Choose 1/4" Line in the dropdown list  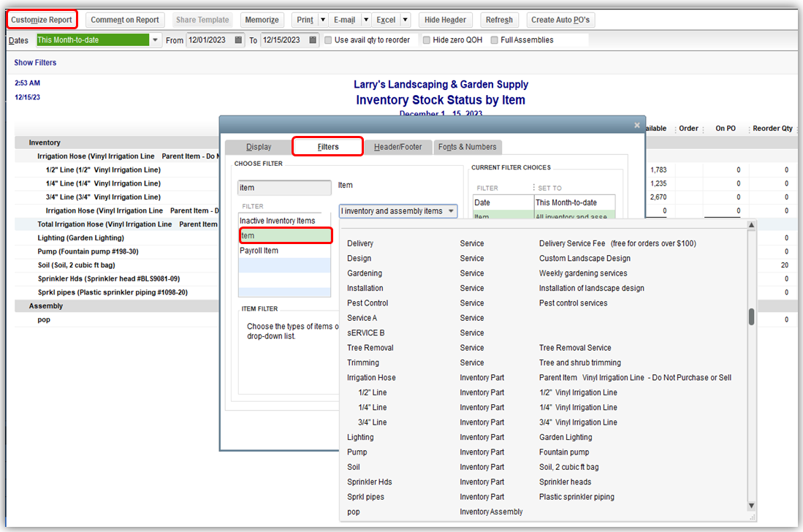tap(543, 407)
